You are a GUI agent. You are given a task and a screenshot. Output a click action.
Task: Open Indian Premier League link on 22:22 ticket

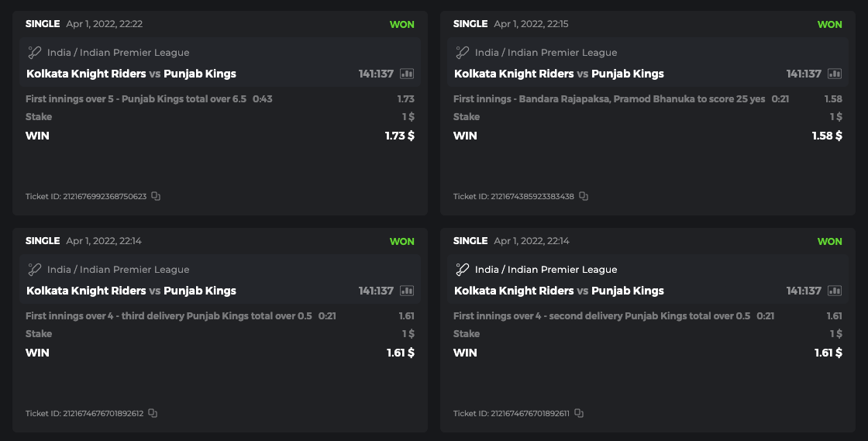click(x=118, y=53)
